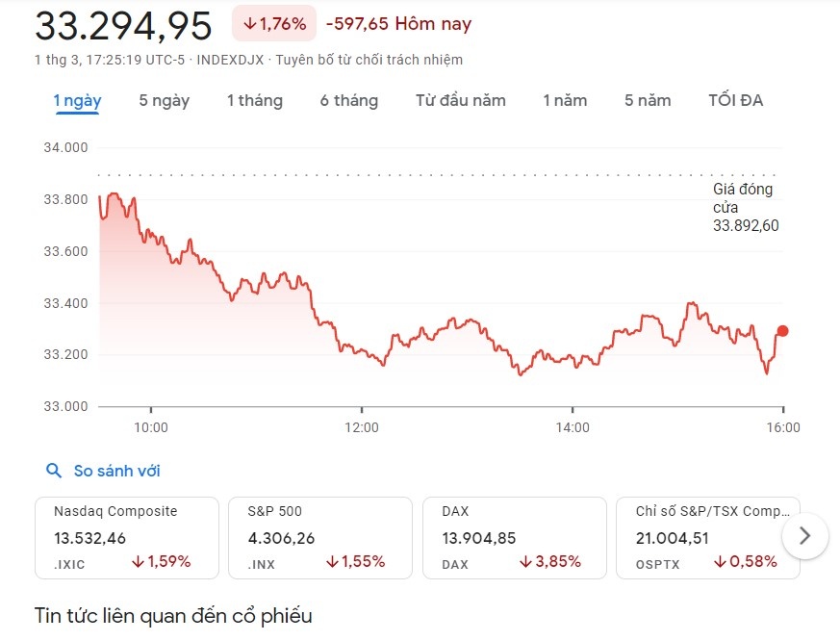Show the 6 tháng chart range
This screenshot has width=840, height=641.
(x=349, y=100)
